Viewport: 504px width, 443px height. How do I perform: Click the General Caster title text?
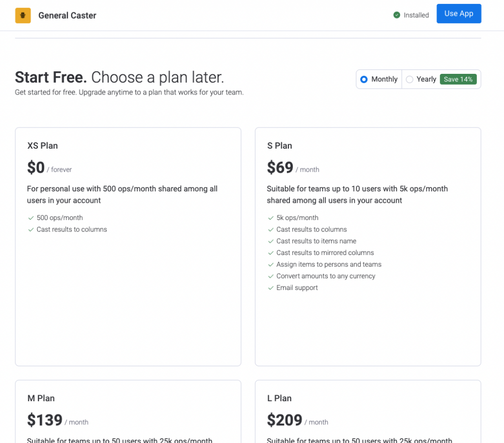(x=67, y=15)
